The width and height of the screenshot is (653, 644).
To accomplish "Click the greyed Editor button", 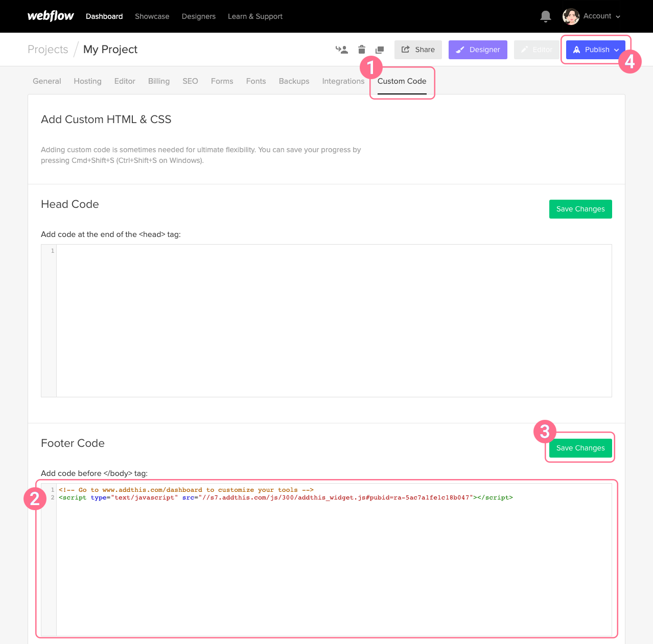I will coord(537,50).
